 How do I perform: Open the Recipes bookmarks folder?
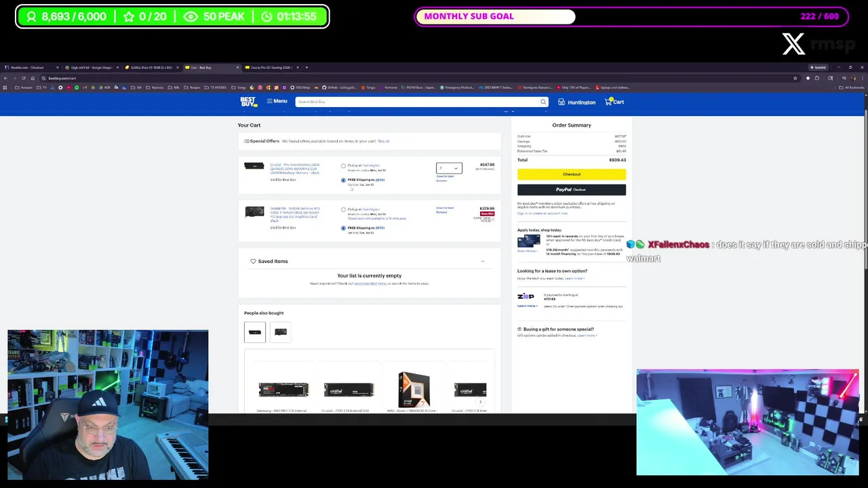coord(193,87)
